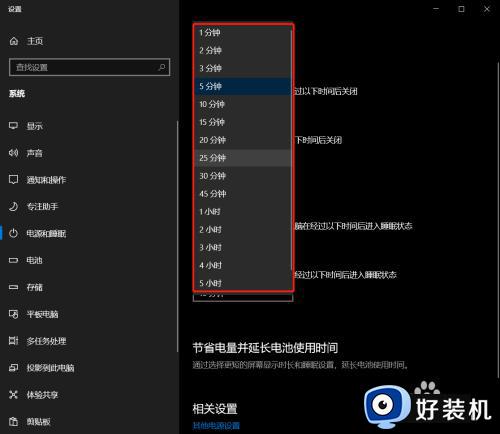The image size is (500, 434).
Task: Click the Projecting to this PC (投影到此电脑) icon
Action: click(x=13, y=368)
